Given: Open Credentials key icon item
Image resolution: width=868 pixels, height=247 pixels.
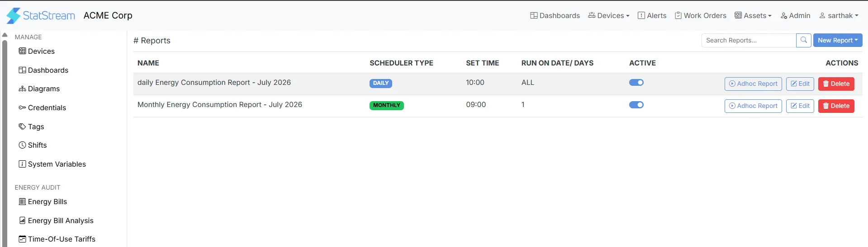Looking at the screenshot, I should [42, 107].
